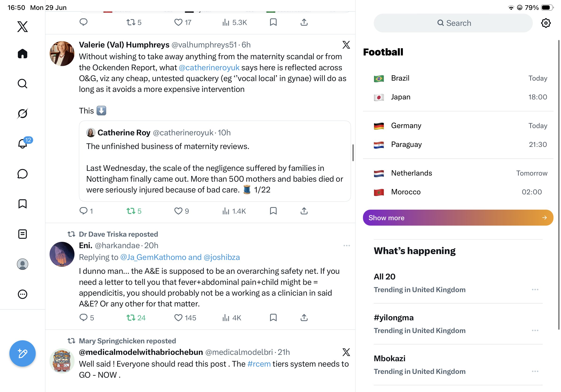Go to Home in sidebar
561x392 pixels.
point(23,54)
